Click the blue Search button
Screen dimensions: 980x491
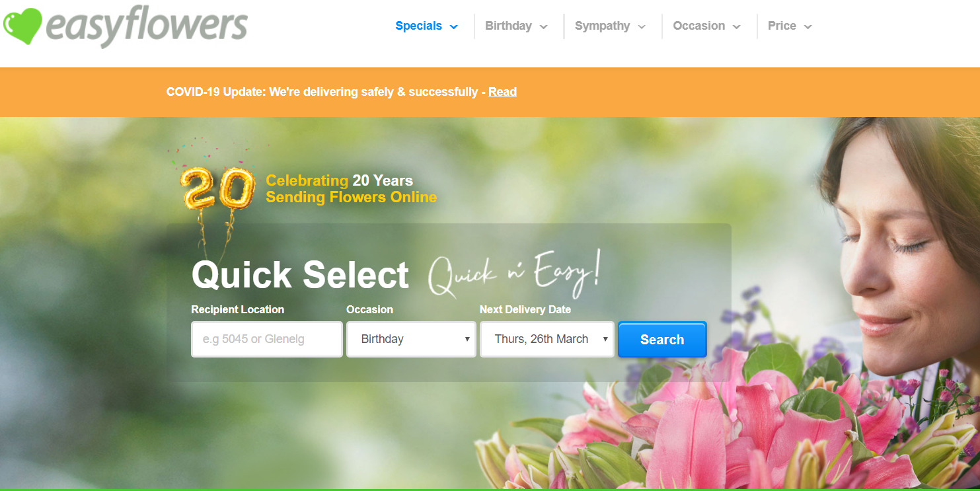662,340
